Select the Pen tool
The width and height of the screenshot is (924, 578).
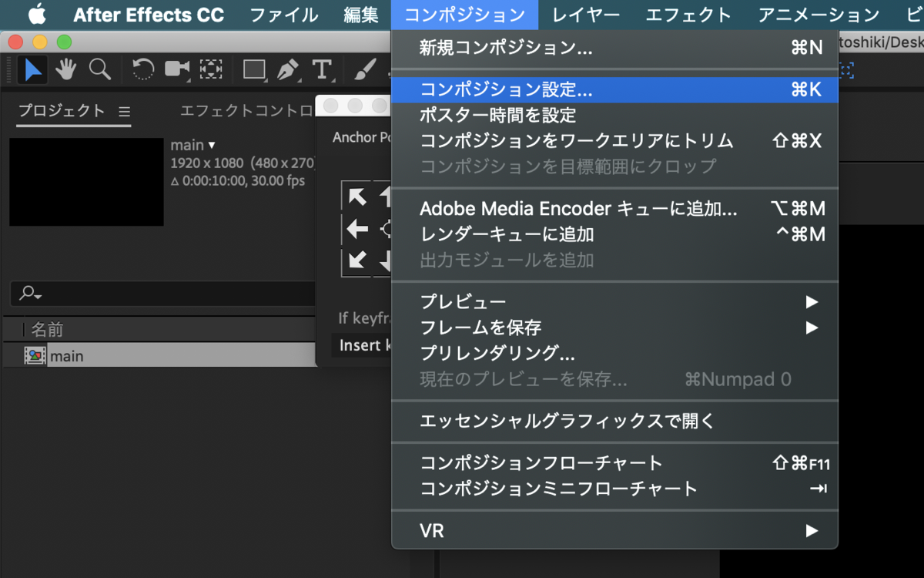click(x=288, y=70)
